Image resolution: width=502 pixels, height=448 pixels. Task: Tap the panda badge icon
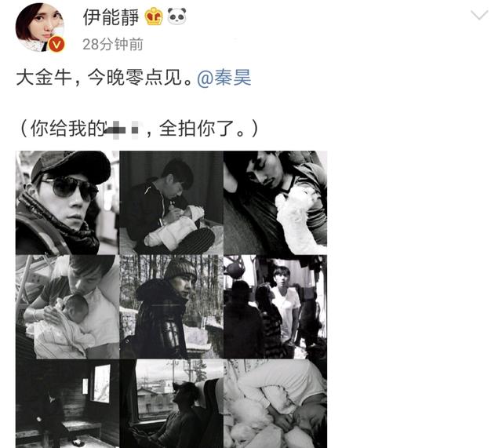(177, 16)
